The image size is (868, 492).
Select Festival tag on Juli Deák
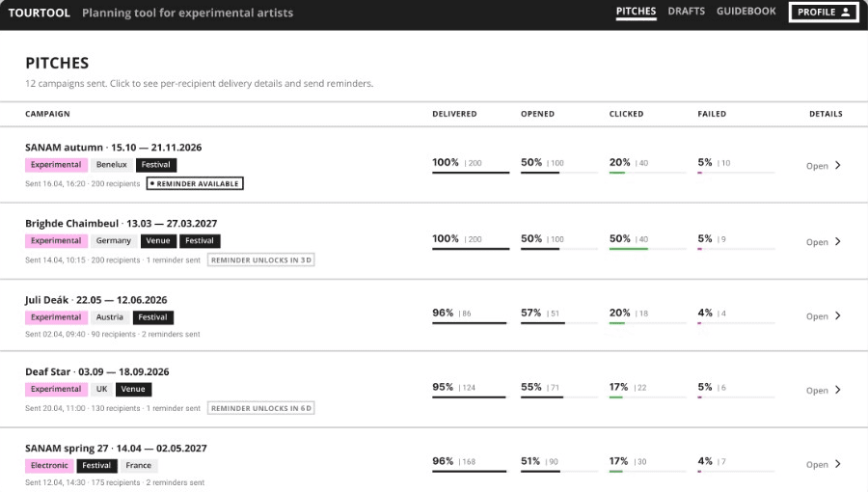pyautogui.click(x=152, y=317)
